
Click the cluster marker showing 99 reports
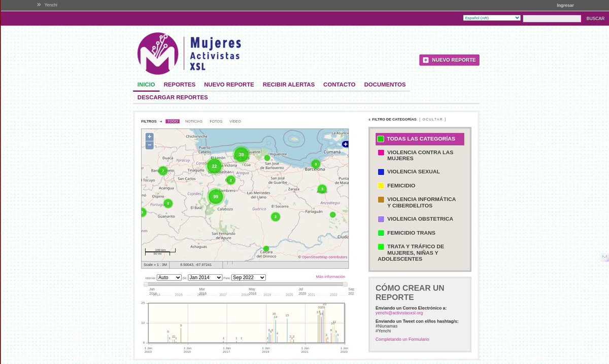pos(215,196)
